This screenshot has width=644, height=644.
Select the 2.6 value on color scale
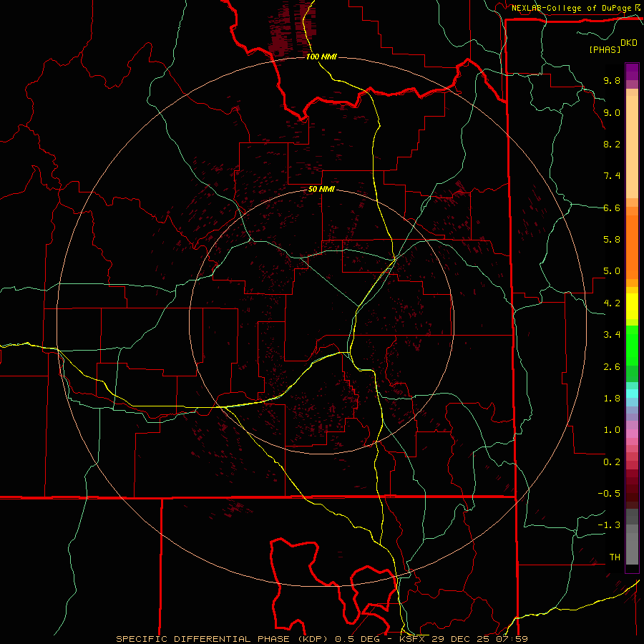[612, 367]
